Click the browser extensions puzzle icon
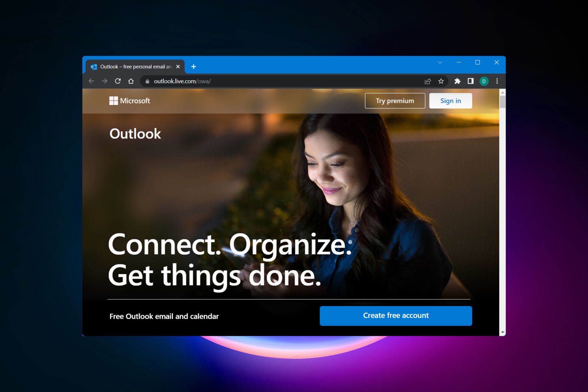588x392 pixels. [x=457, y=81]
